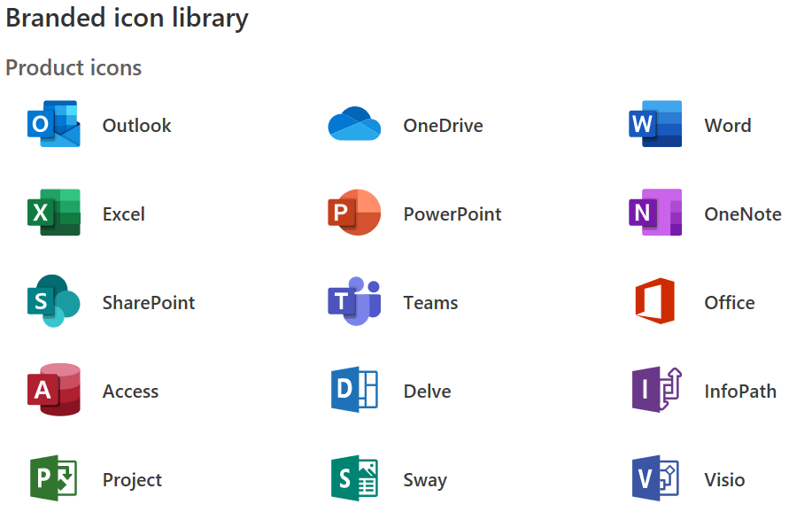
Task: Select the "SharePoint" label text
Action: 149,303
